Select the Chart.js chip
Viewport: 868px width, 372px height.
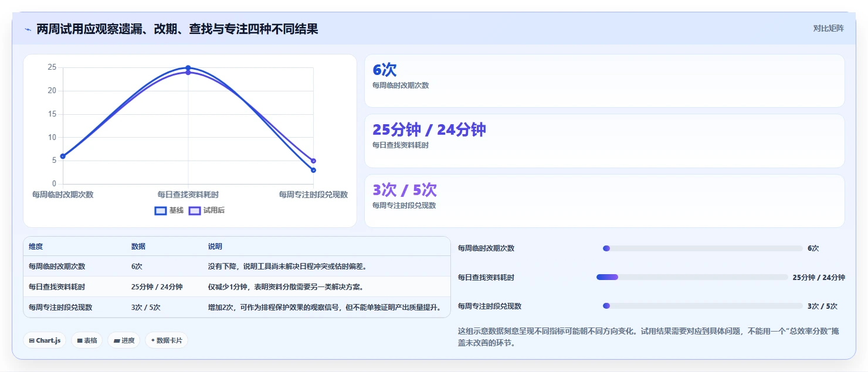[x=45, y=340]
